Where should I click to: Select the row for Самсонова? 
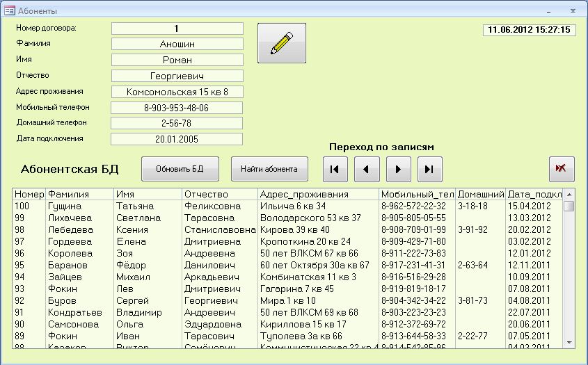point(288,324)
